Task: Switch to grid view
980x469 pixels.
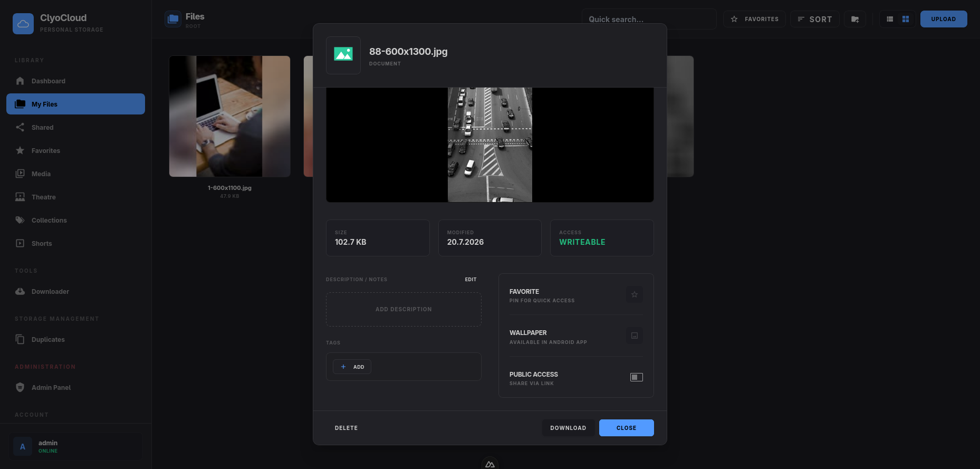Action: point(906,19)
